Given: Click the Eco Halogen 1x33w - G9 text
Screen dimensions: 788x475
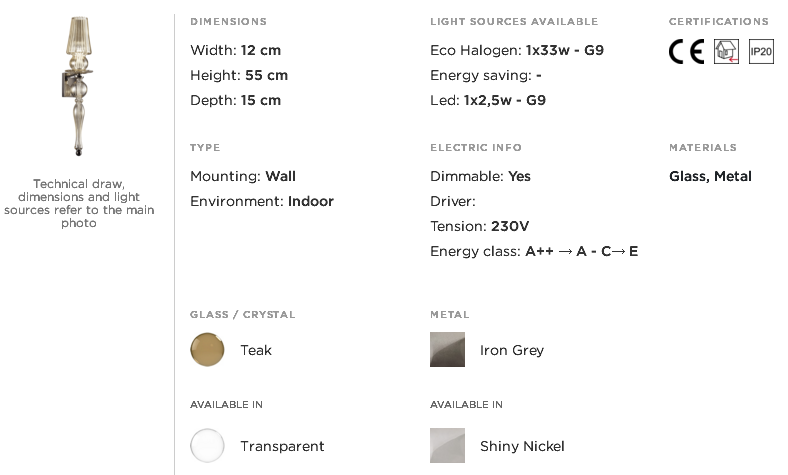Looking at the screenshot, I should click(517, 50).
